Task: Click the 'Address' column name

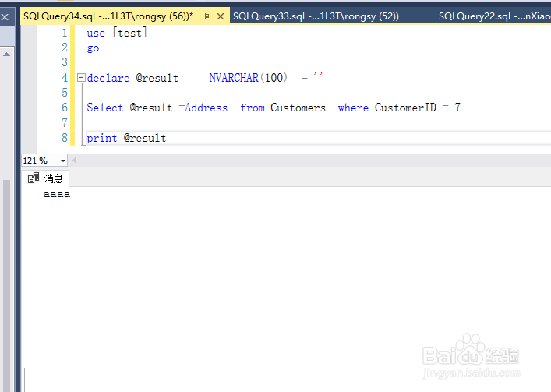Action: 207,108
